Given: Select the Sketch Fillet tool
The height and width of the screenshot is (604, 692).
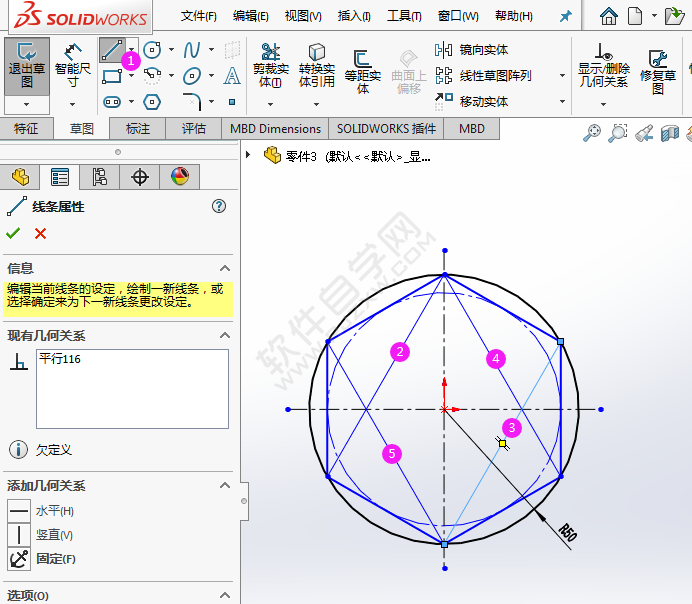Looking at the screenshot, I should 192,102.
